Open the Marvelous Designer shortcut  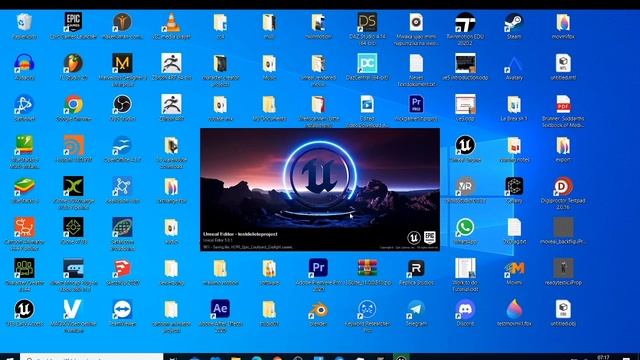click(x=122, y=63)
